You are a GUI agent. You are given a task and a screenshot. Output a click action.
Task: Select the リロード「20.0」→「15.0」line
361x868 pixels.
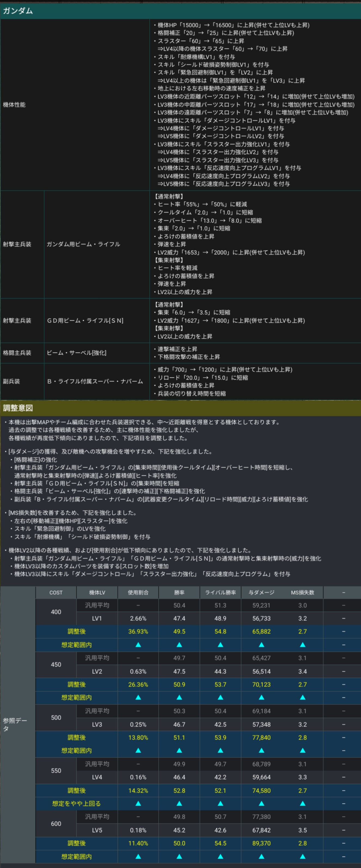[200, 378]
